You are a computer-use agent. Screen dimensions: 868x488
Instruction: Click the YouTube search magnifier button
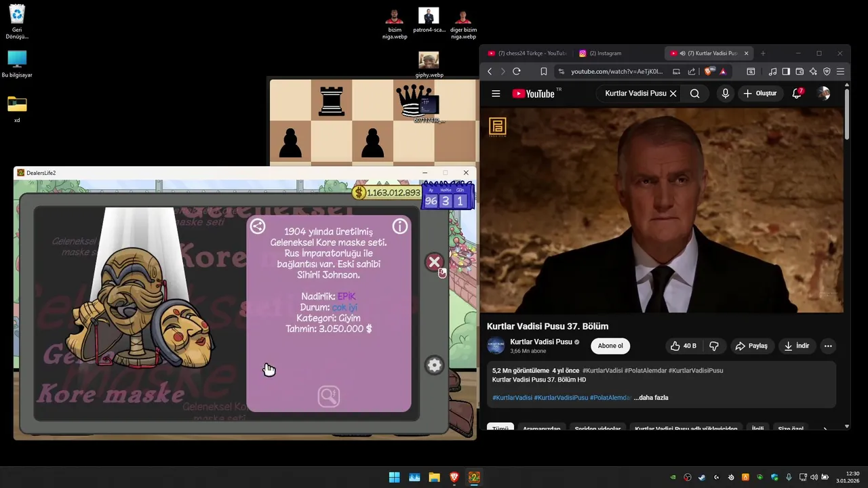694,94
